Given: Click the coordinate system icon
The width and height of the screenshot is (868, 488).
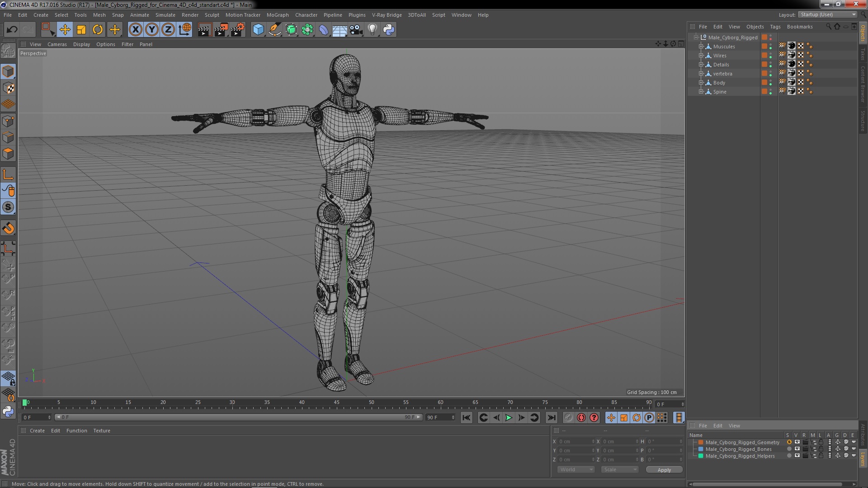Looking at the screenshot, I should pos(185,30).
